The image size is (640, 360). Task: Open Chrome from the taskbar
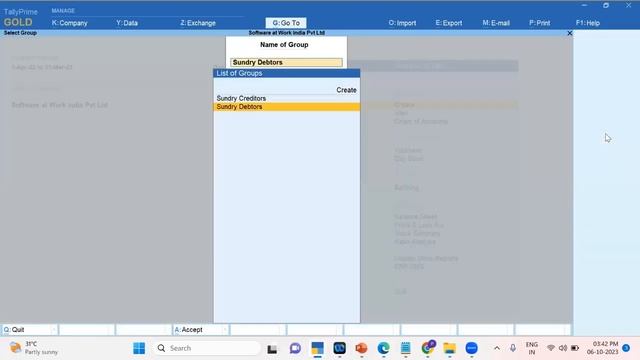427,348
